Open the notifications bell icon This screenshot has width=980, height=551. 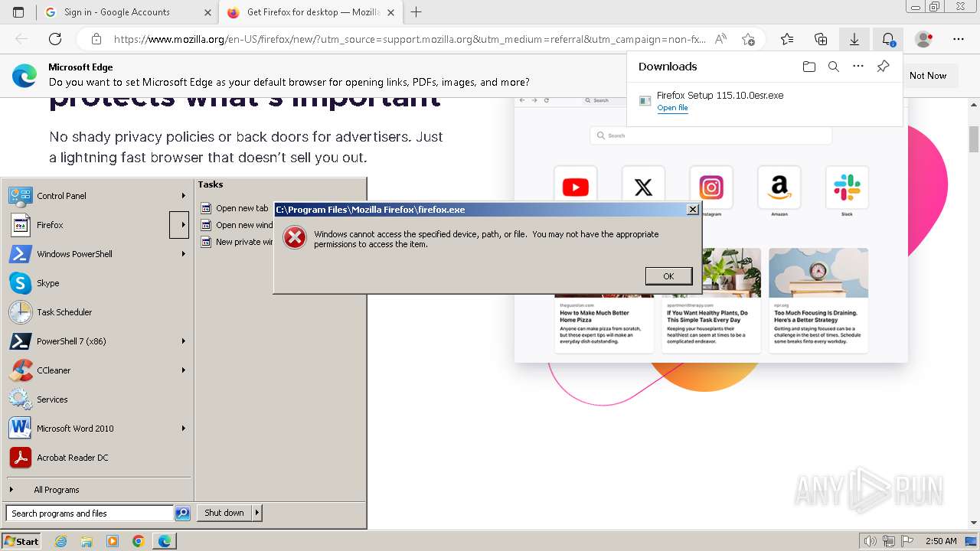(888, 39)
